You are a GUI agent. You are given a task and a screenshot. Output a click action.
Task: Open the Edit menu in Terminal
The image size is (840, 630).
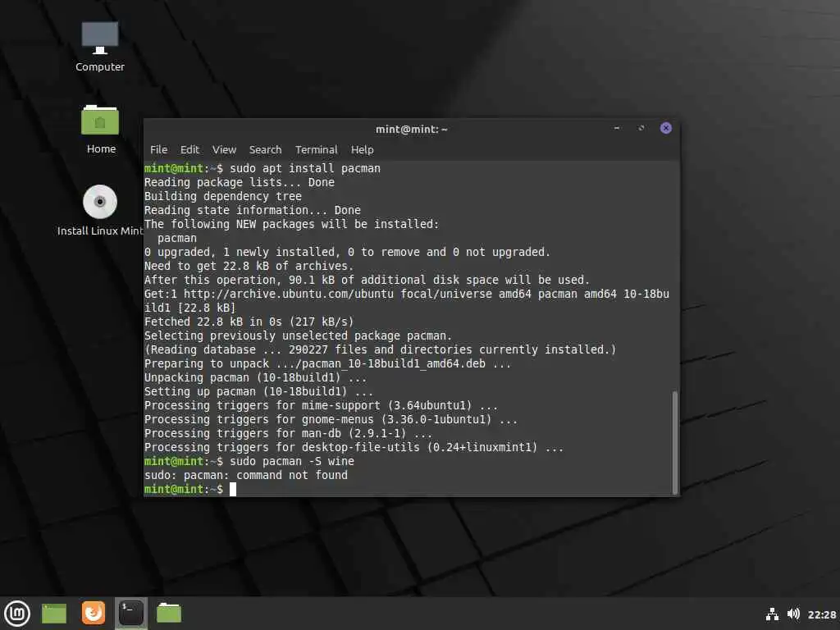point(189,150)
